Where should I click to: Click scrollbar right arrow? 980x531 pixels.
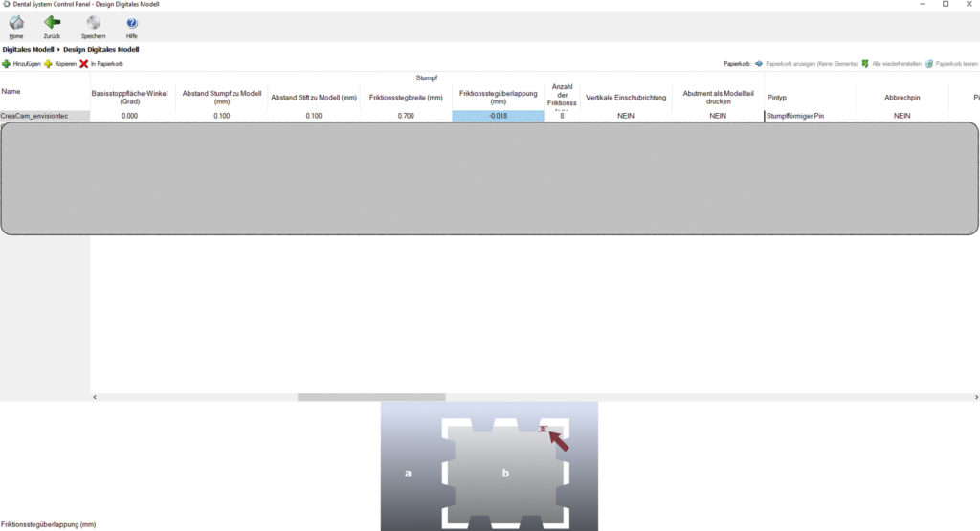(976, 397)
